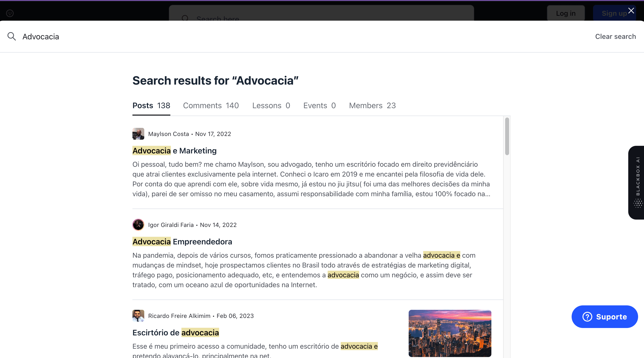Select the Posts 138 tab

pyautogui.click(x=151, y=105)
